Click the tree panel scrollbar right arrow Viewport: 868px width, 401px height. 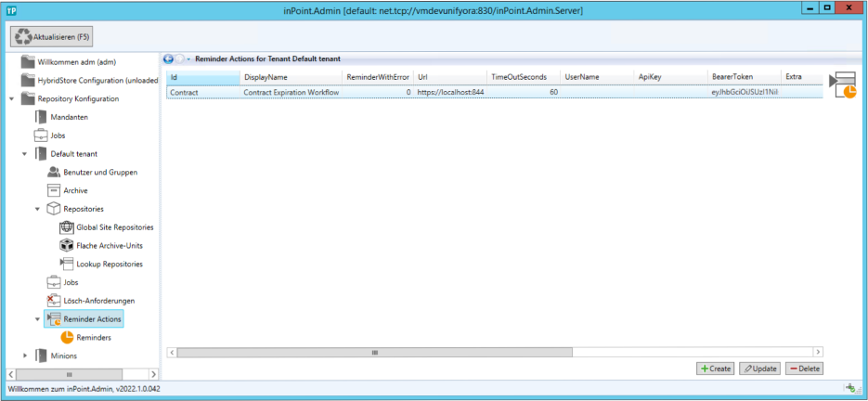tap(154, 374)
